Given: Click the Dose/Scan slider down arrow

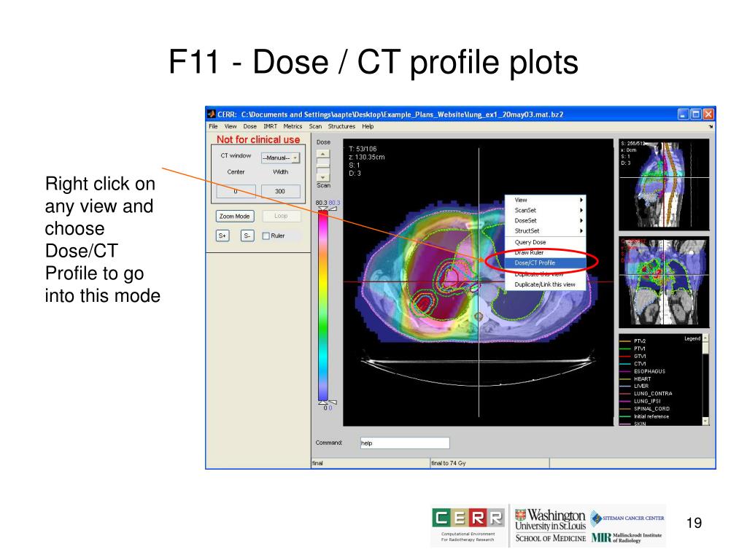Looking at the screenshot, I should [323, 177].
